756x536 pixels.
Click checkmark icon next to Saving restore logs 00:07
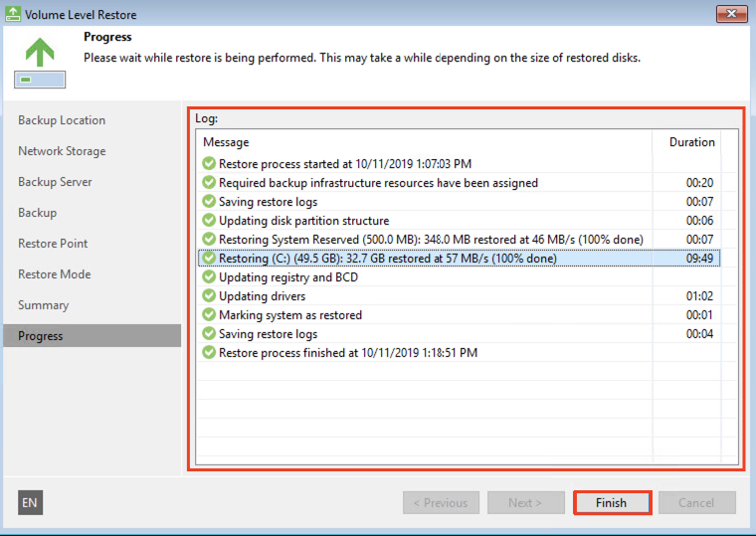(209, 202)
